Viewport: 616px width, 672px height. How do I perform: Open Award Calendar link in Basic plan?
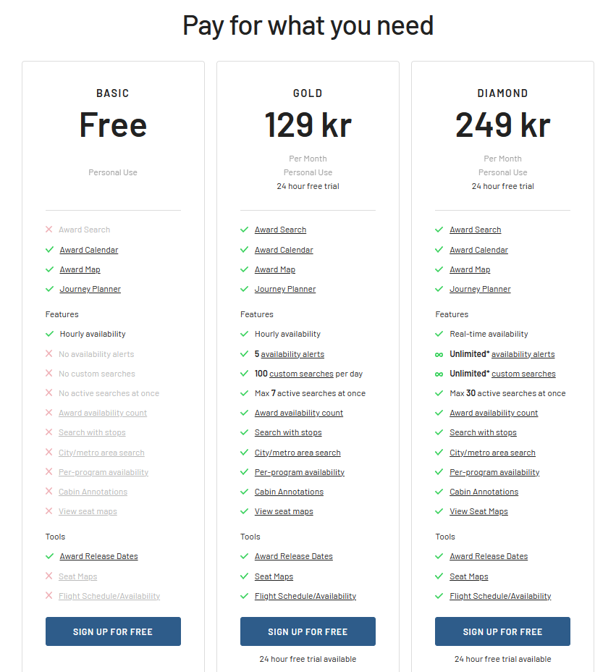[x=89, y=250]
